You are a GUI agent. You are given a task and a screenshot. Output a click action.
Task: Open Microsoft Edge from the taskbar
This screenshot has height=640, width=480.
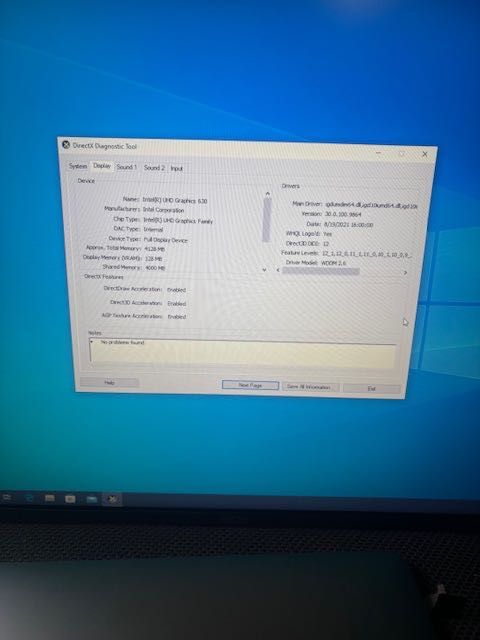[x=29, y=498]
